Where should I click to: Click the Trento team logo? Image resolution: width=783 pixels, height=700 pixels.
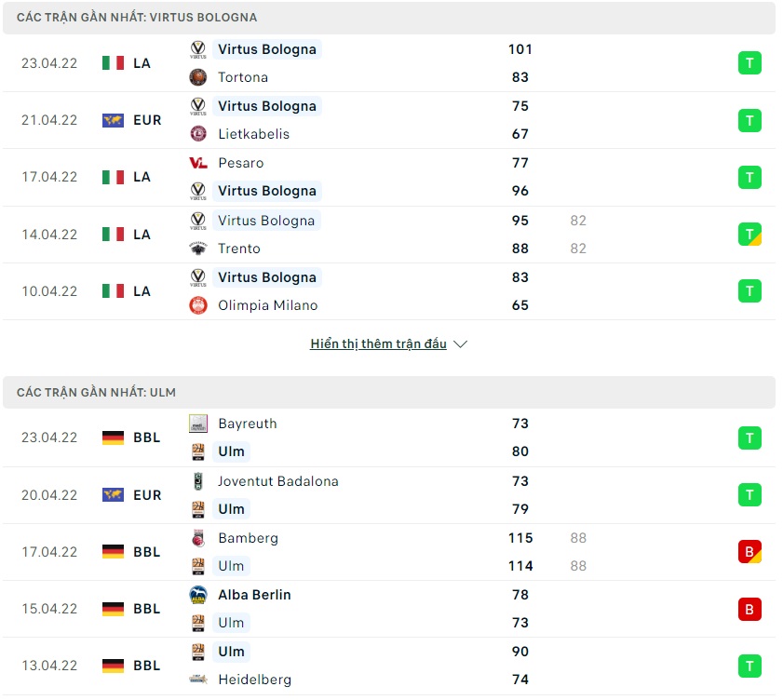tap(197, 249)
